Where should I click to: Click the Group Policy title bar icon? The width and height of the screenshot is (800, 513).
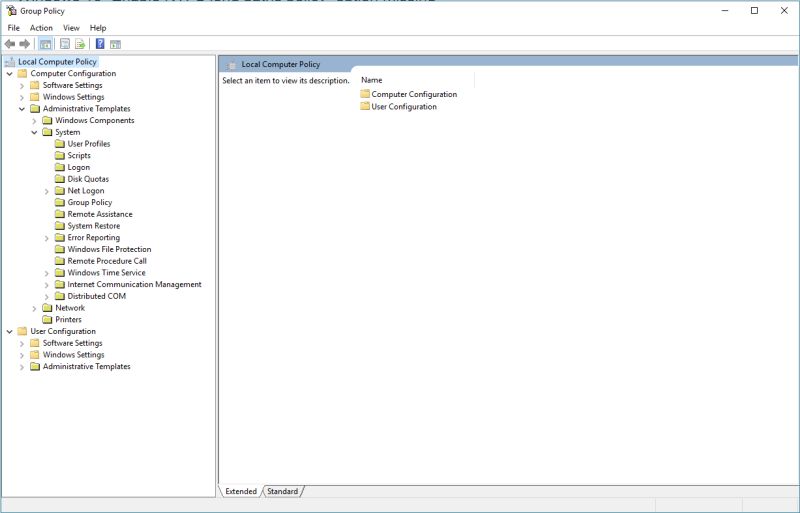pyautogui.click(x=11, y=10)
